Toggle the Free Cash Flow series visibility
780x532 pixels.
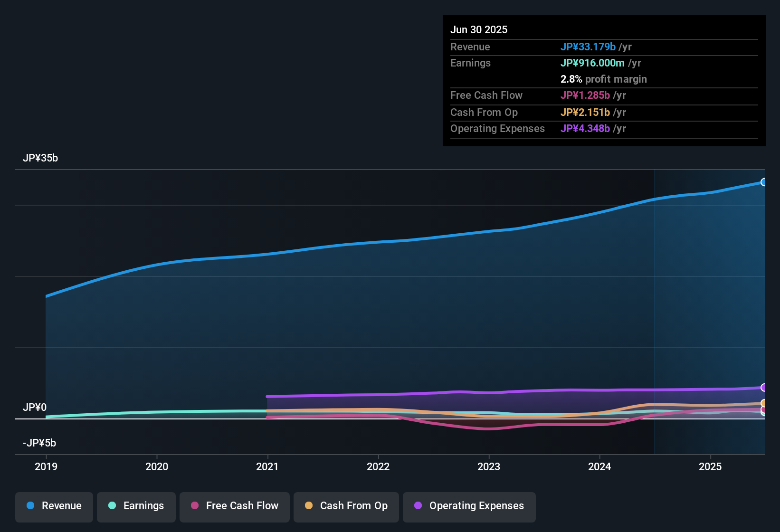coord(234,506)
